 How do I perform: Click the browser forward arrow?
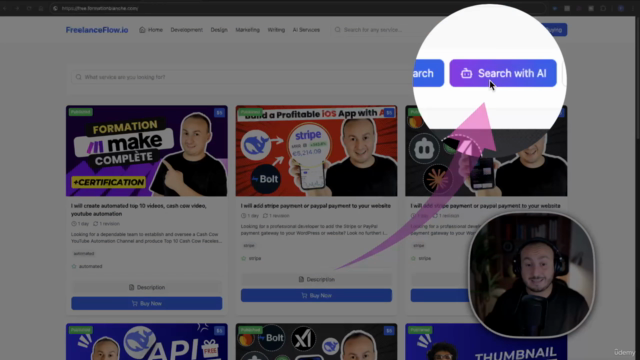(x=17, y=8)
